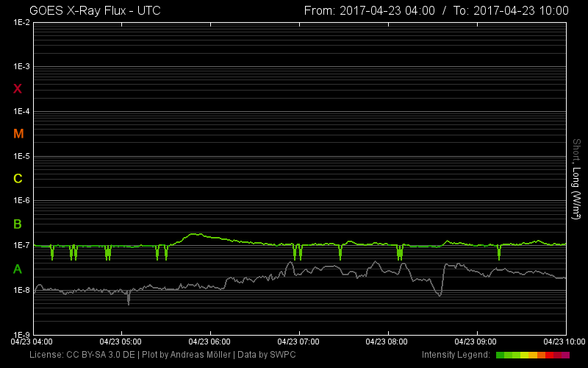
Task: Click the '04/23 10:00' time axis label
Action: coord(564,342)
